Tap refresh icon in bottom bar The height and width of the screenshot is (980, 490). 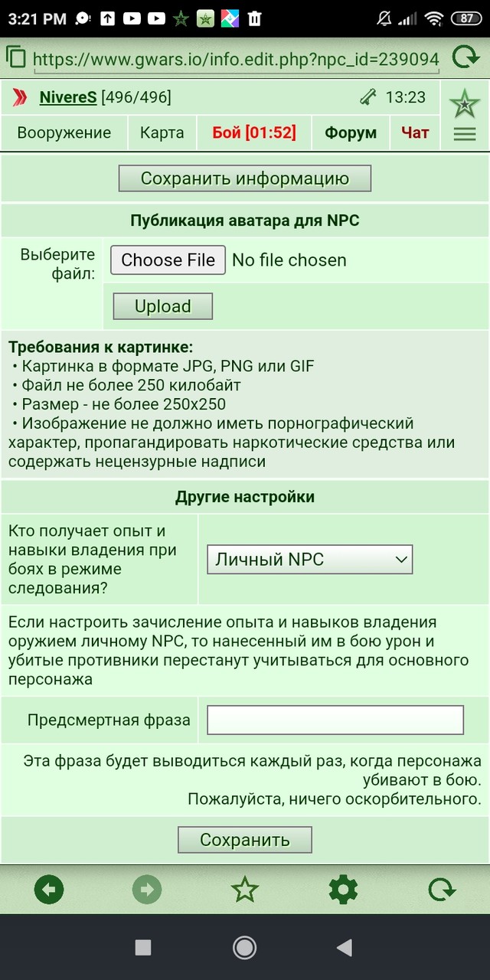(x=442, y=890)
